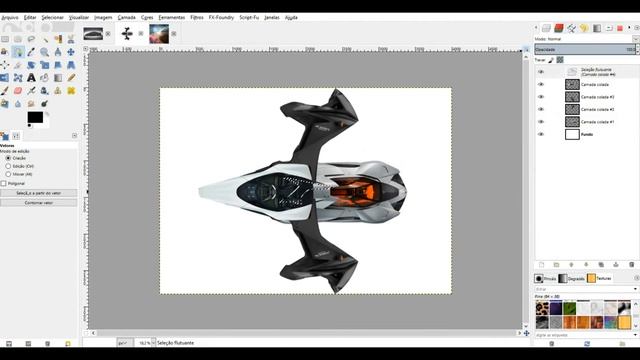The width and height of the screenshot is (640, 360).
Task: Switch to the Degradês tab
Action: (x=571, y=278)
